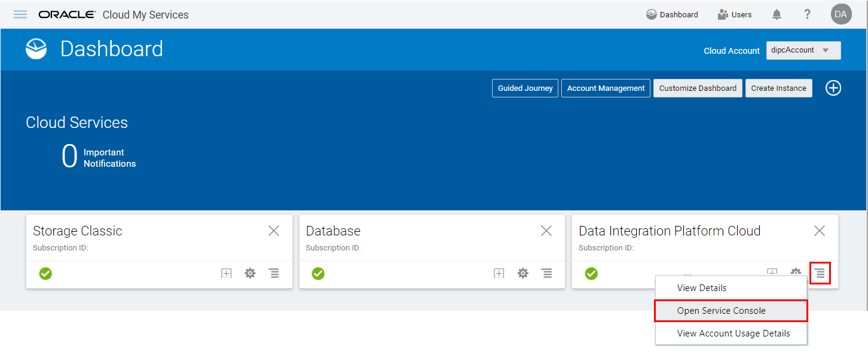
Task: Click the plus icon on the Database tile
Action: pyautogui.click(x=499, y=273)
